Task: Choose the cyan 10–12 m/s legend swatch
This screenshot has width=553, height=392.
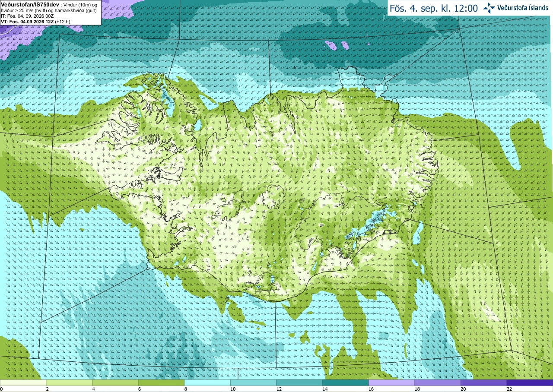Action: 253,383
